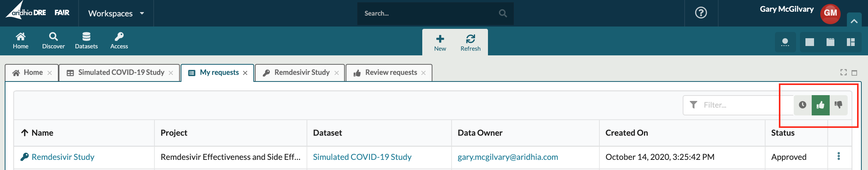Click the GM user avatar

(x=830, y=14)
